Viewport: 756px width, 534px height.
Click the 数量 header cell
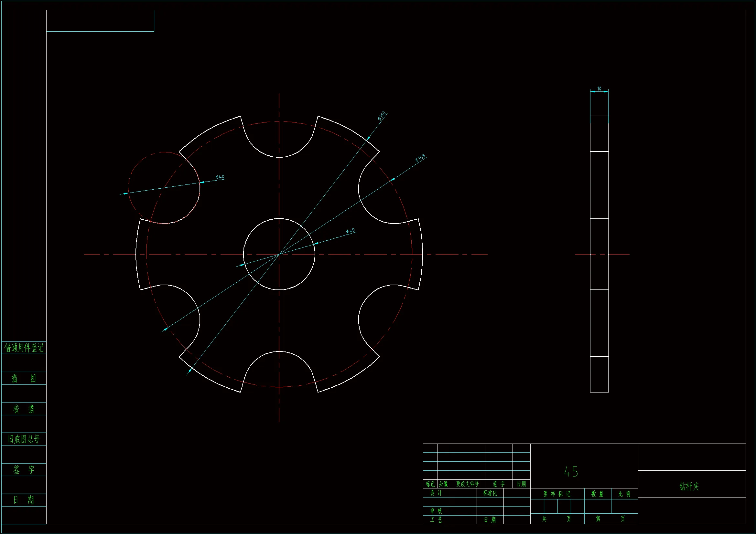[x=597, y=494]
